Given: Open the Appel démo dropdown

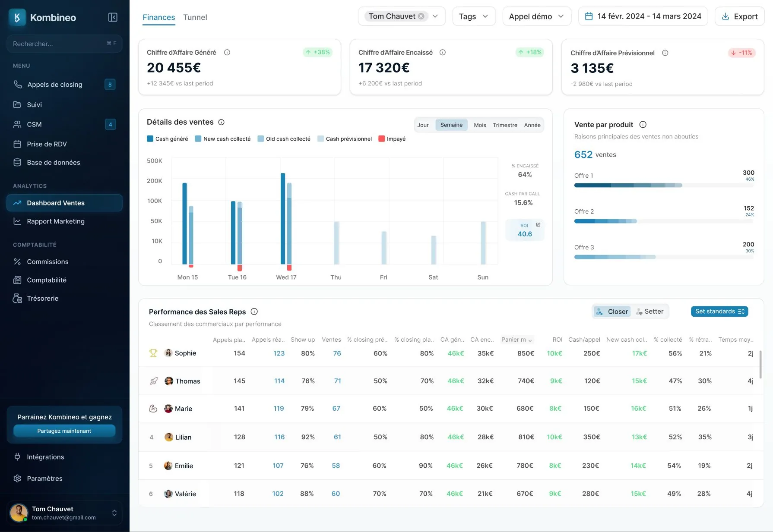Looking at the screenshot, I should (x=537, y=16).
